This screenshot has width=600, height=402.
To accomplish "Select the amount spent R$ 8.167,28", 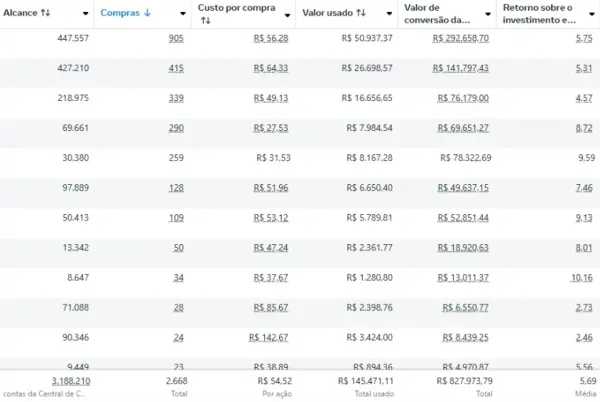I will (x=370, y=158).
